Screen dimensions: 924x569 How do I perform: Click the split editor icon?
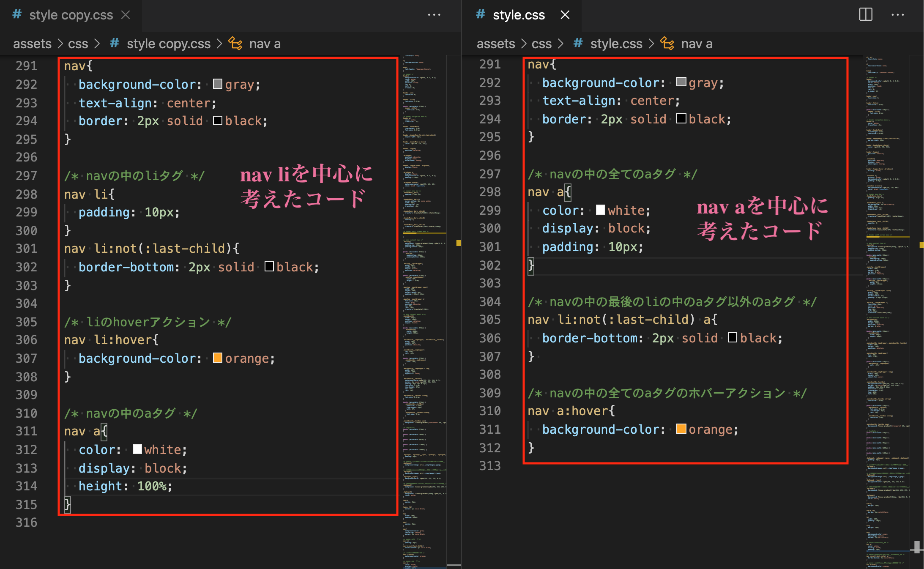coord(865,15)
